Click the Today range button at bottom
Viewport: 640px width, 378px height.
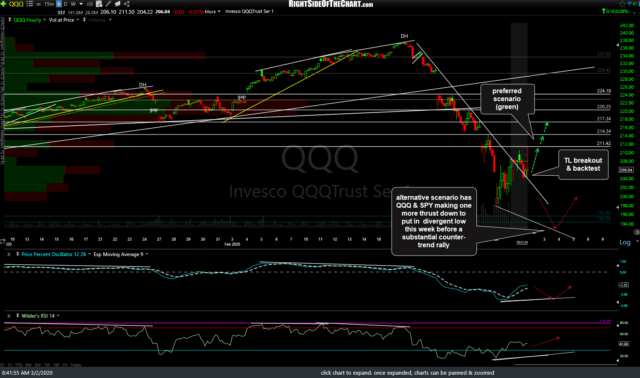(x=76, y=365)
